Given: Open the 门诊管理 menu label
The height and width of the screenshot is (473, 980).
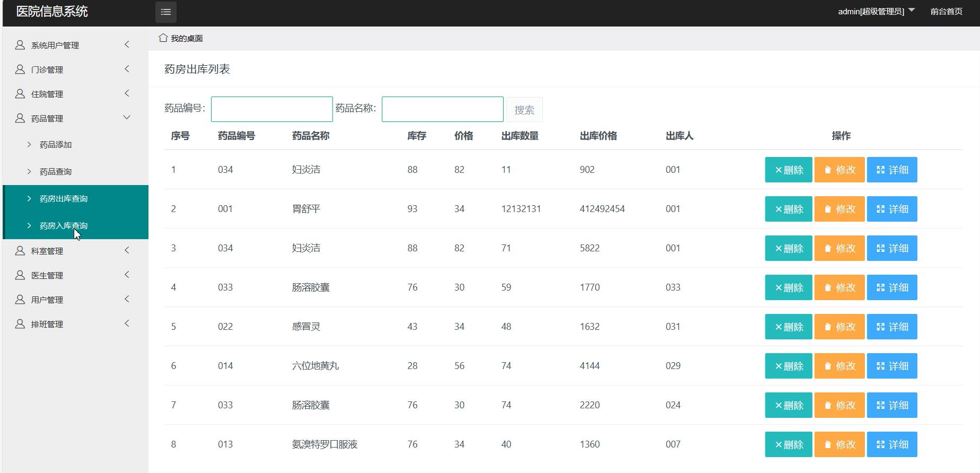Looking at the screenshot, I should [47, 69].
